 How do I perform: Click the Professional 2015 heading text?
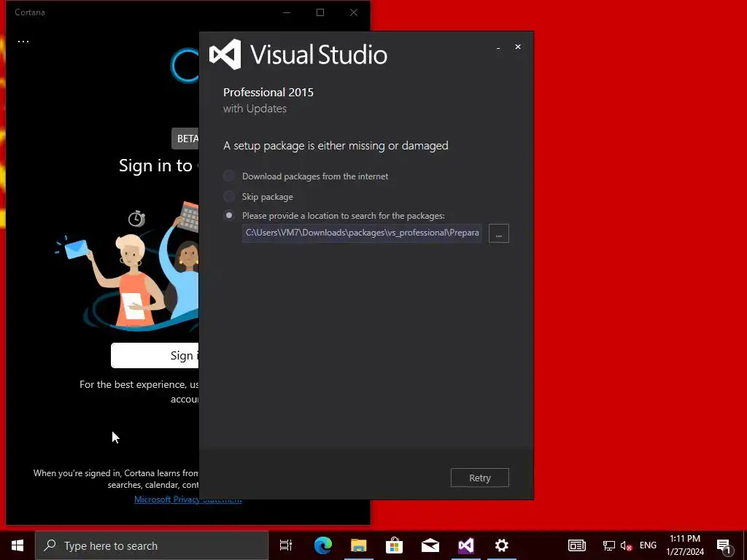tap(268, 93)
